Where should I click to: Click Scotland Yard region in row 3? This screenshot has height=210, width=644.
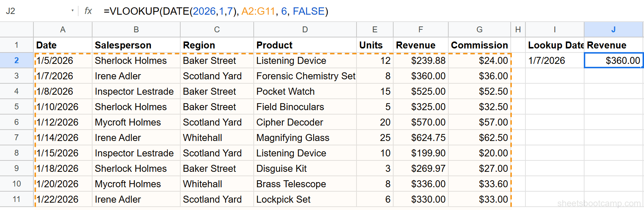pyautogui.click(x=217, y=76)
